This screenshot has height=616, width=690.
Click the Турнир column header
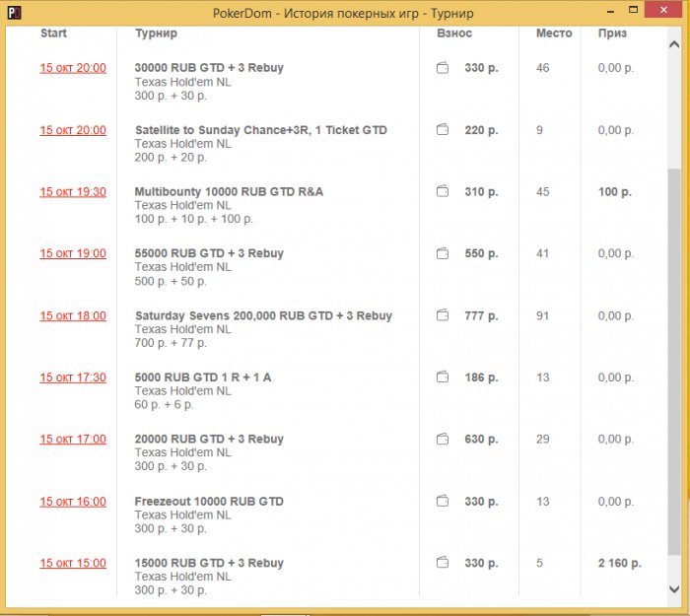point(156,34)
